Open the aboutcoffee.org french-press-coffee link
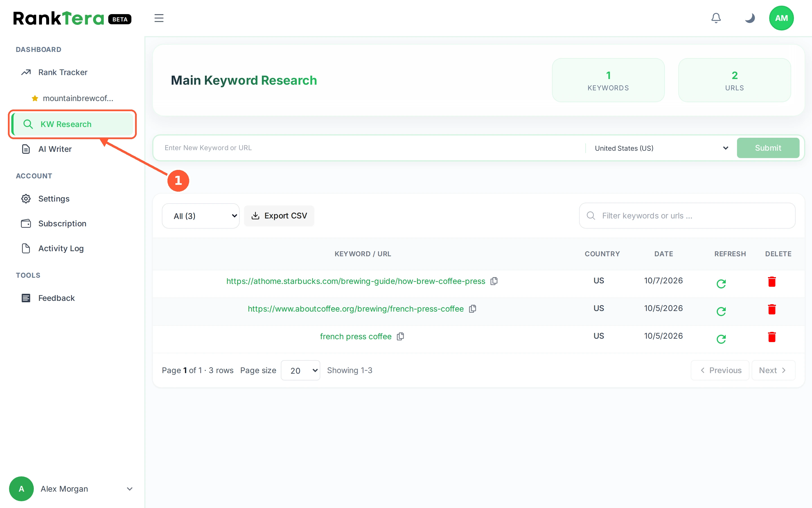 click(x=356, y=308)
